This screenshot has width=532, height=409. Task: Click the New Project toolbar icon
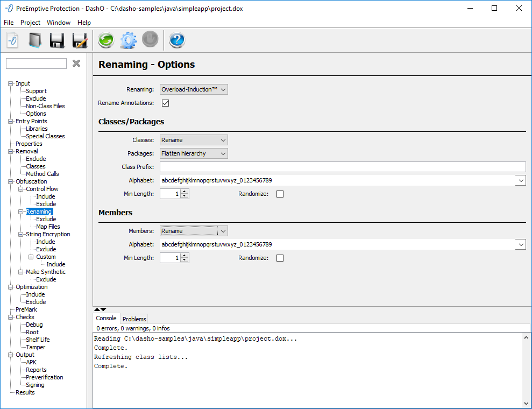pyautogui.click(x=13, y=40)
